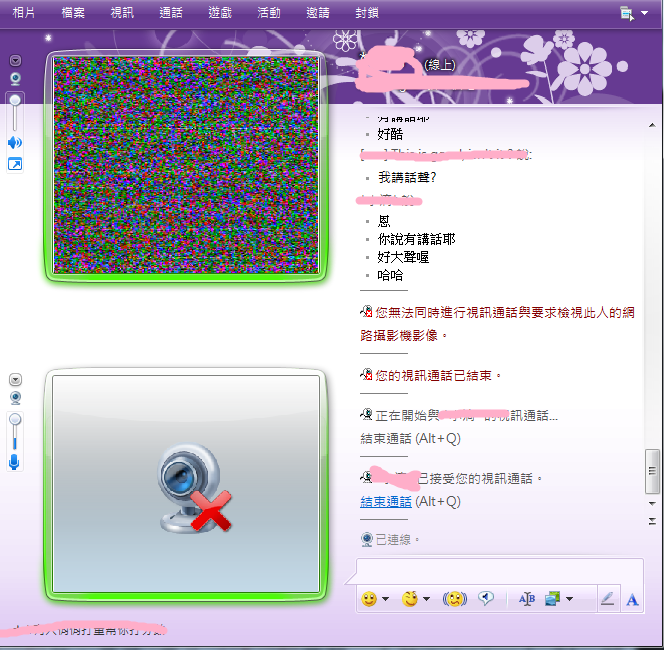Viewport: 664px width, 650px height.
Task: Click the webcam icon beside 已連線
Action: coord(367,539)
